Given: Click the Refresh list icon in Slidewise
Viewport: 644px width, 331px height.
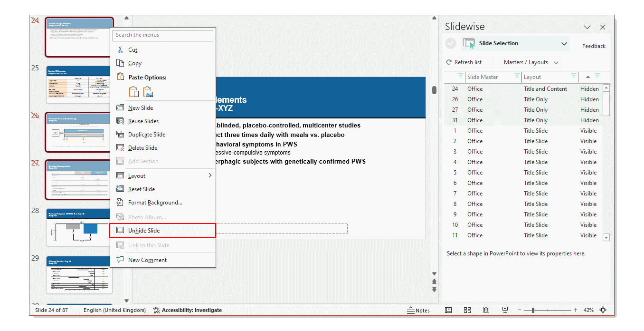Looking at the screenshot, I should [x=449, y=62].
